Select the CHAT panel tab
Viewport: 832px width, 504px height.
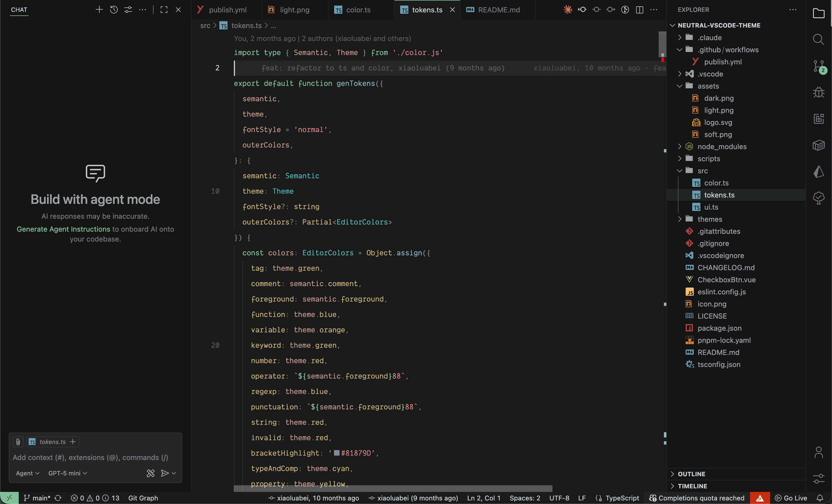pyautogui.click(x=19, y=10)
